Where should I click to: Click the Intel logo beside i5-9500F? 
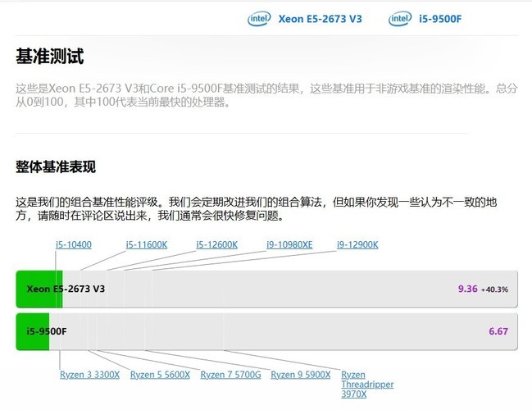coord(400,19)
